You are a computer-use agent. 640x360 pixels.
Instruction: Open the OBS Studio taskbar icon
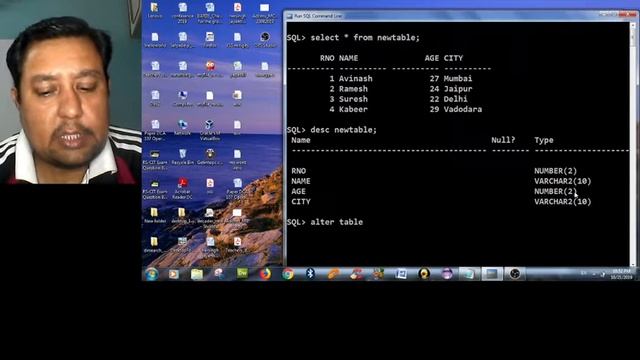(515, 274)
